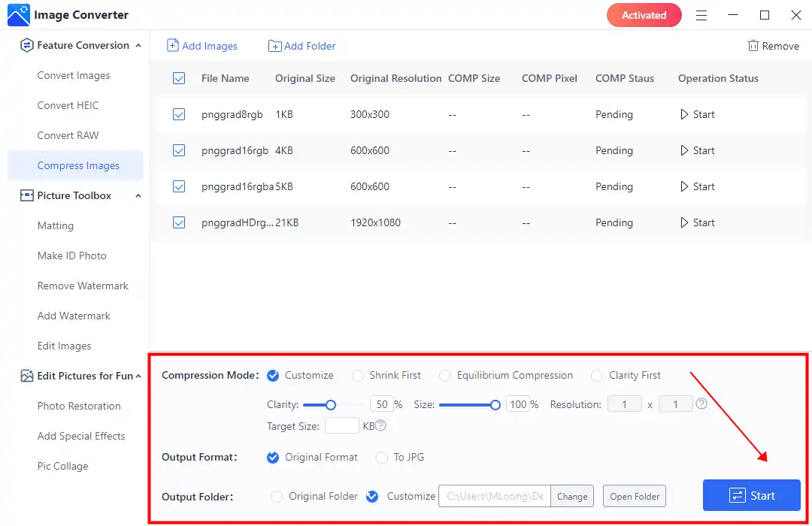Click the Size percentage input field
The image size is (812, 526).
[x=517, y=404]
